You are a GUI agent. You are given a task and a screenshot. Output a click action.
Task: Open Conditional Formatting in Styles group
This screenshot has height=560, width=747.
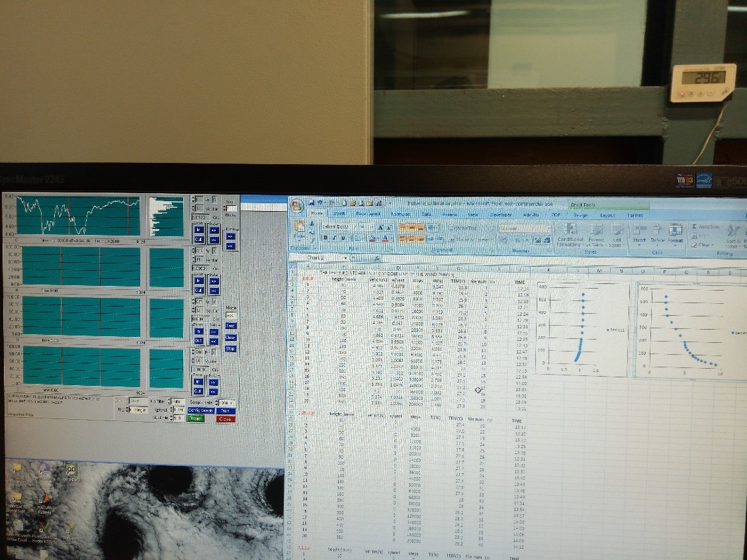pos(569,231)
